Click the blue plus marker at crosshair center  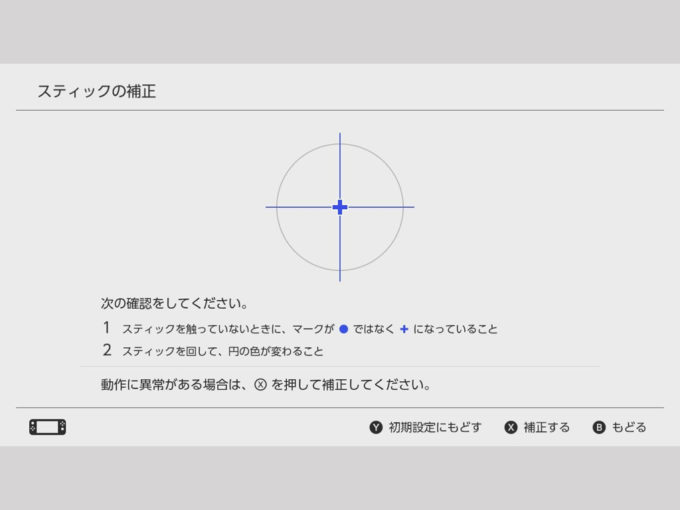(x=340, y=207)
